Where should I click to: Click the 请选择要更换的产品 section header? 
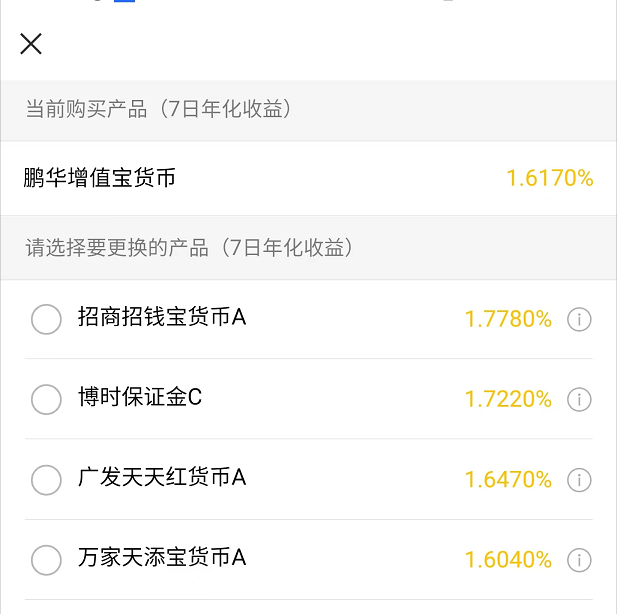(189, 247)
